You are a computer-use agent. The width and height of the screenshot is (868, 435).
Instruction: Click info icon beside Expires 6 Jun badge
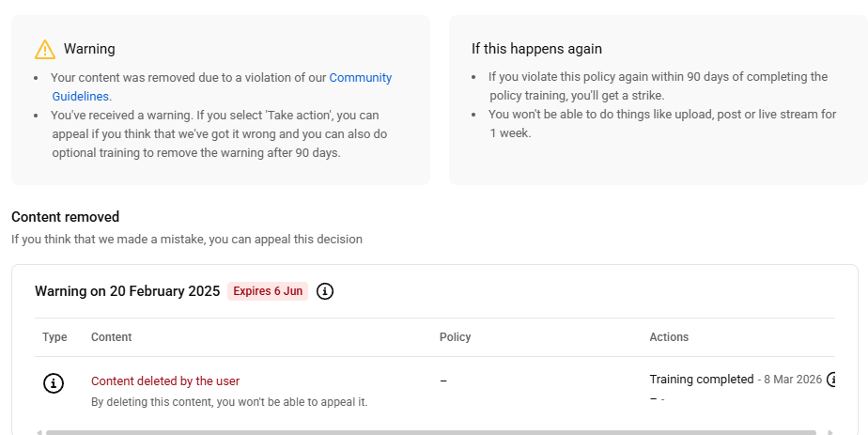coord(325,291)
